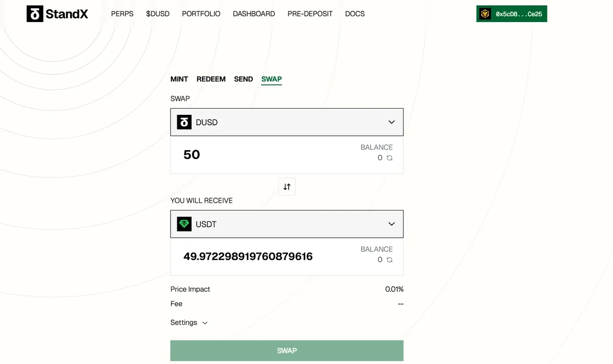
Task: Go to the PORTFOLIO page
Action: (x=201, y=14)
